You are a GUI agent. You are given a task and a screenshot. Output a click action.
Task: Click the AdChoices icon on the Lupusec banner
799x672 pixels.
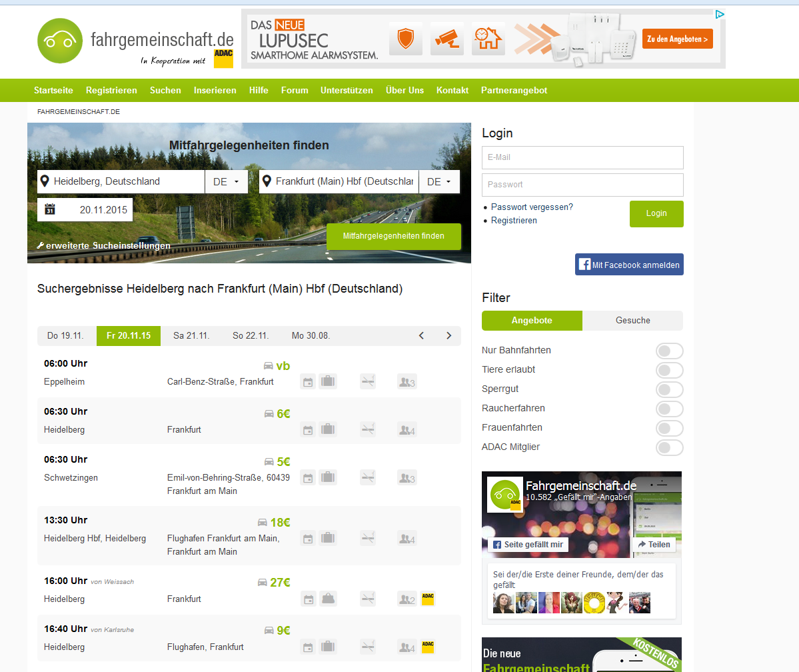[x=720, y=14]
